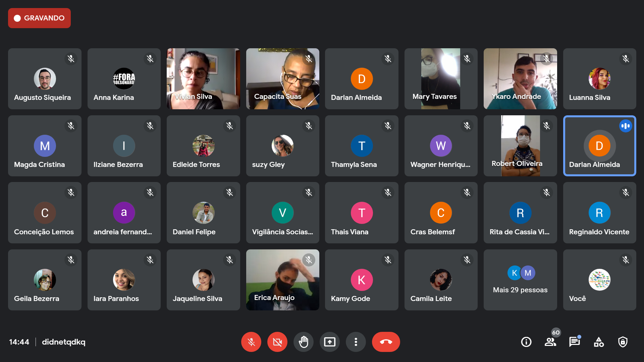Open the chat panel icon
The image size is (644, 362).
(575, 342)
